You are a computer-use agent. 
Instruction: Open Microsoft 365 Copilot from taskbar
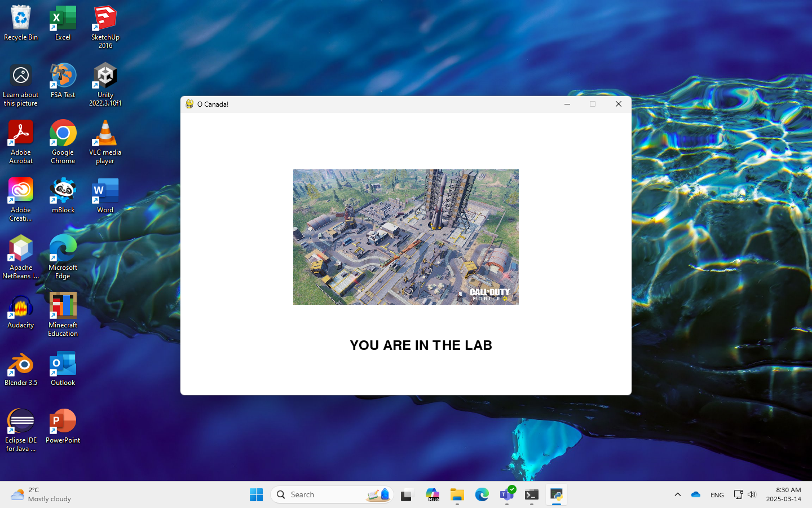433,494
